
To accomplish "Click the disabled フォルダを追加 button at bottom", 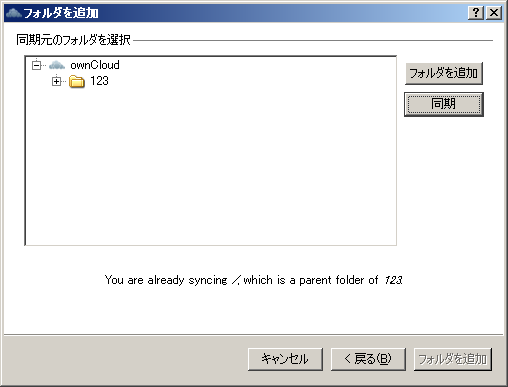I will click(x=452, y=359).
